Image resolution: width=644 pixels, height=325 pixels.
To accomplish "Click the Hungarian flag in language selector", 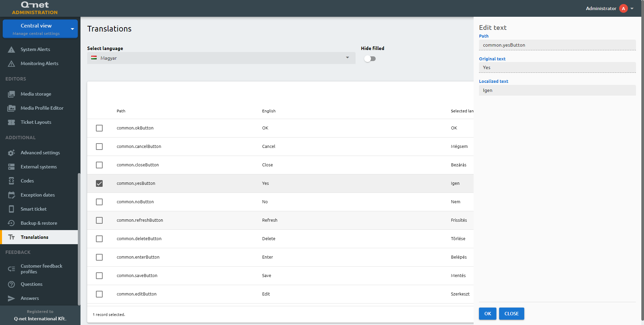I will [x=94, y=58].
